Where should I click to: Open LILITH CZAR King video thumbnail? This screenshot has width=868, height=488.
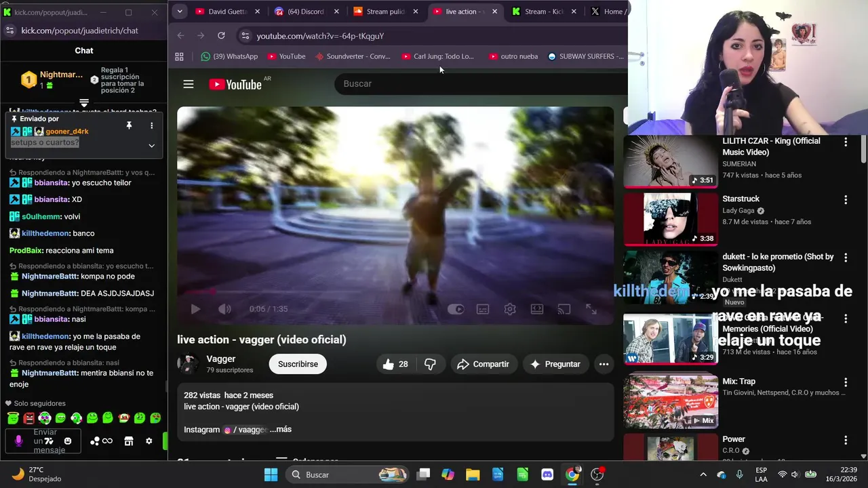point(671,162)
